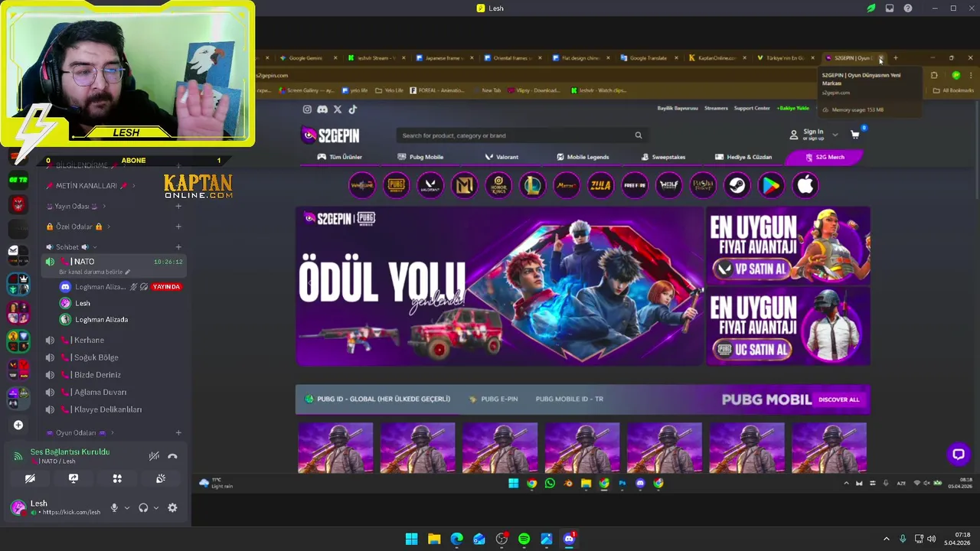
Task: Open the Sweepstakes menu item
Action: (663, 157)
